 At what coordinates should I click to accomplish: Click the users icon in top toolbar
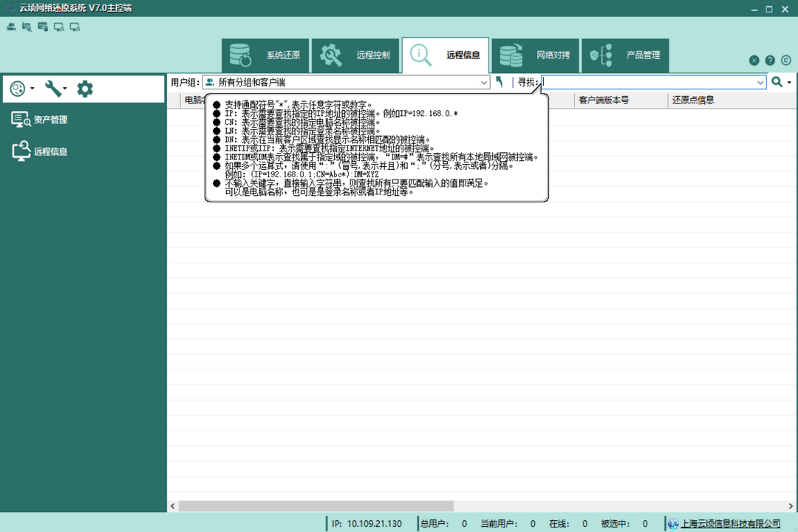tap(11, 27)
